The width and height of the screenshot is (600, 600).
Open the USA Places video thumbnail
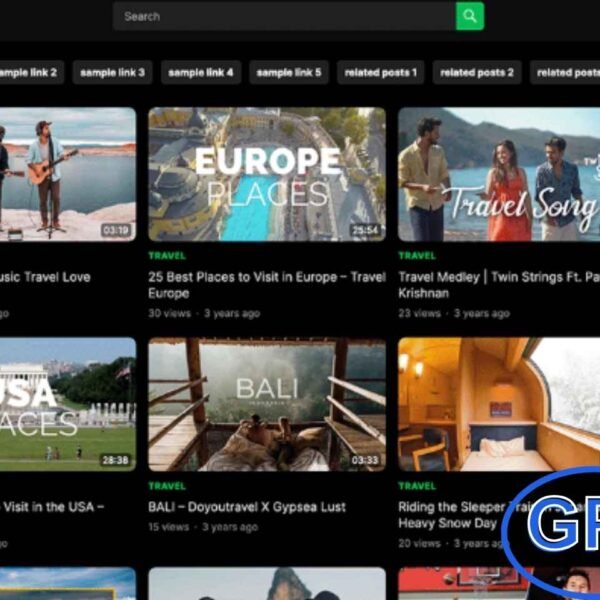(x=68, y=404)
